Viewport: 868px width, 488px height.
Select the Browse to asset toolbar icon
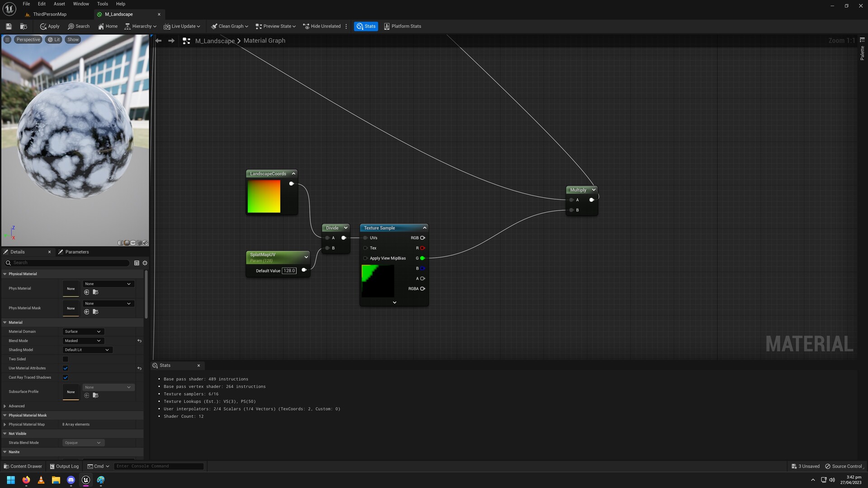[24, 26]
